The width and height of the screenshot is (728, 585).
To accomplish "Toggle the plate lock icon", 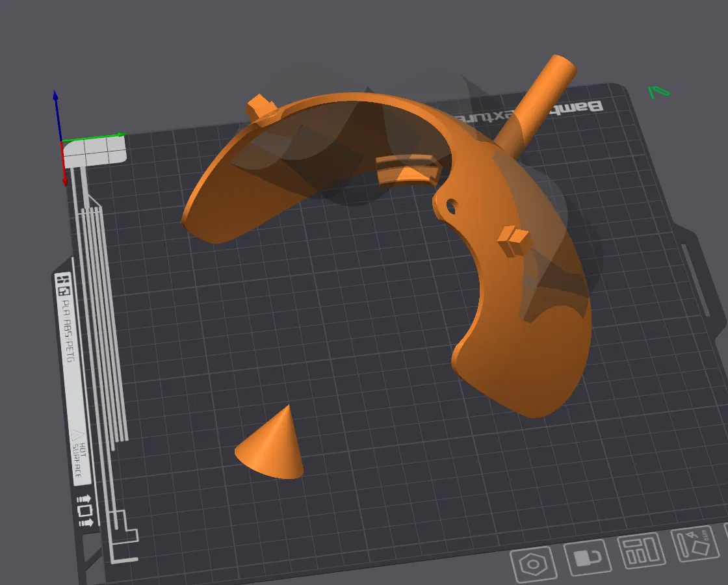I will [588, 556].
